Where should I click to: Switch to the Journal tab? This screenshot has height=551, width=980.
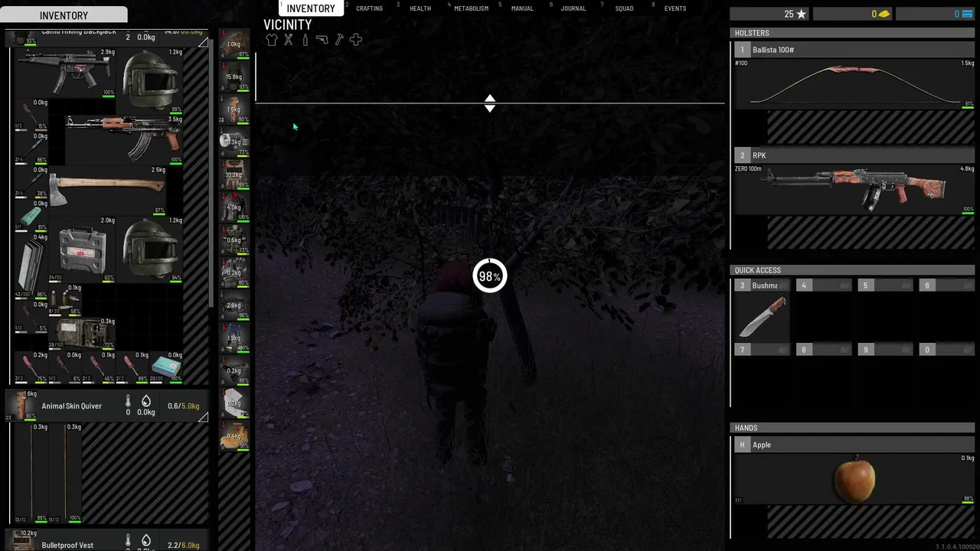pos(573,8)
